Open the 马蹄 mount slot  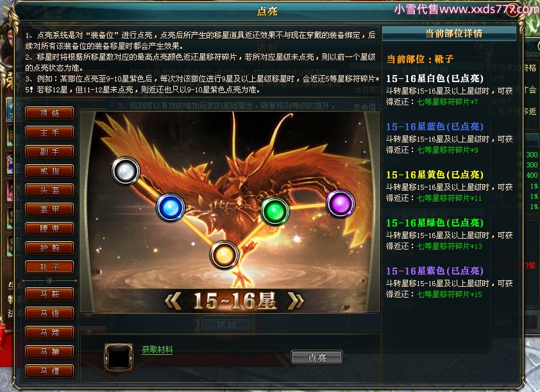pos(49,333)
